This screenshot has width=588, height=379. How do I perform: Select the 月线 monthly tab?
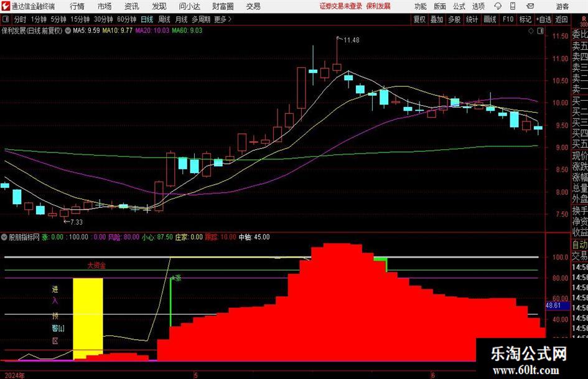(x=181, y=19)
